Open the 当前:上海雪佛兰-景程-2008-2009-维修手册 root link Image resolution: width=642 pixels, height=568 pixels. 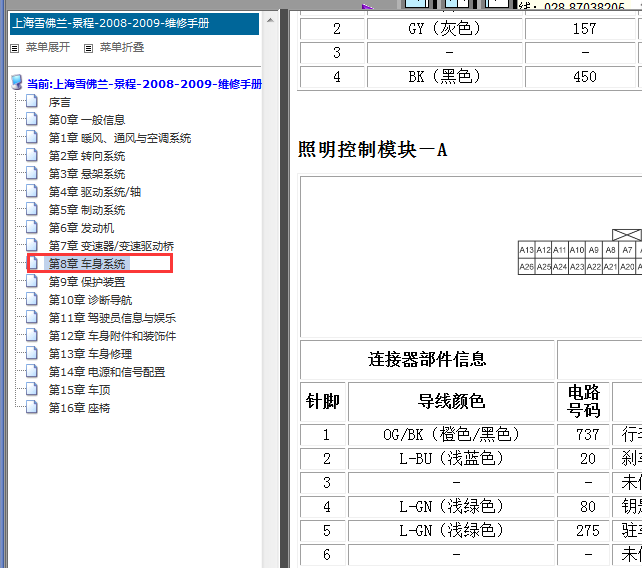[x=145, y=84]
